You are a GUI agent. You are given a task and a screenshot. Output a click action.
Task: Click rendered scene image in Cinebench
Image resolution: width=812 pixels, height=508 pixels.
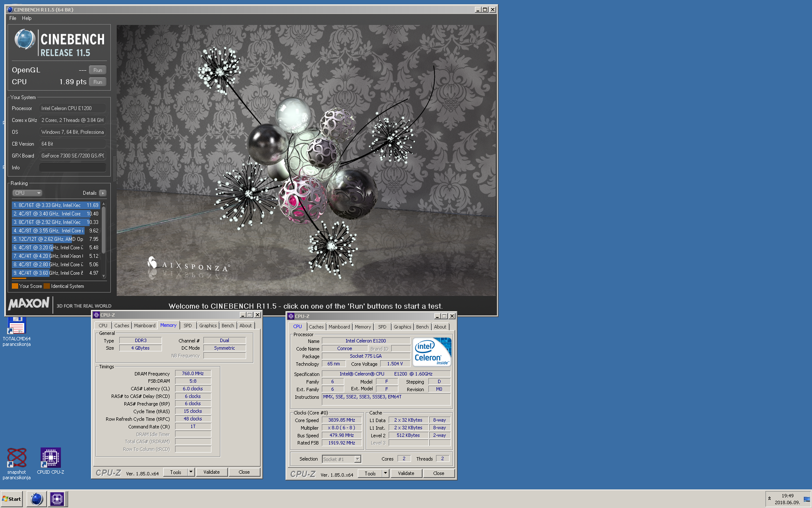pos(306,160)
